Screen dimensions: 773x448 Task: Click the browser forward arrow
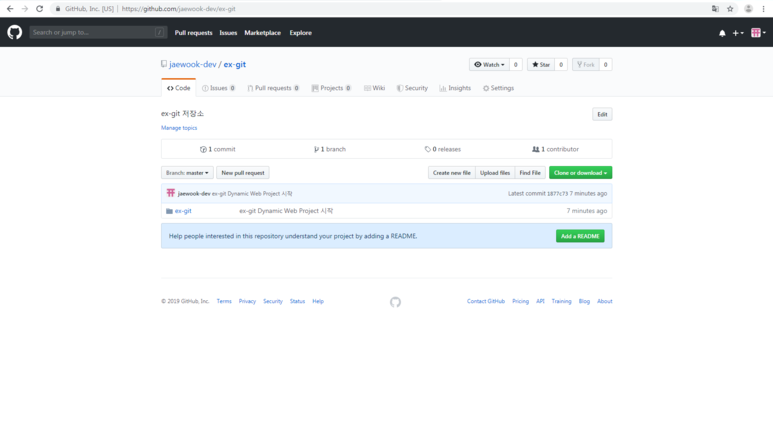pyautogui.click(x=25, y=9)
